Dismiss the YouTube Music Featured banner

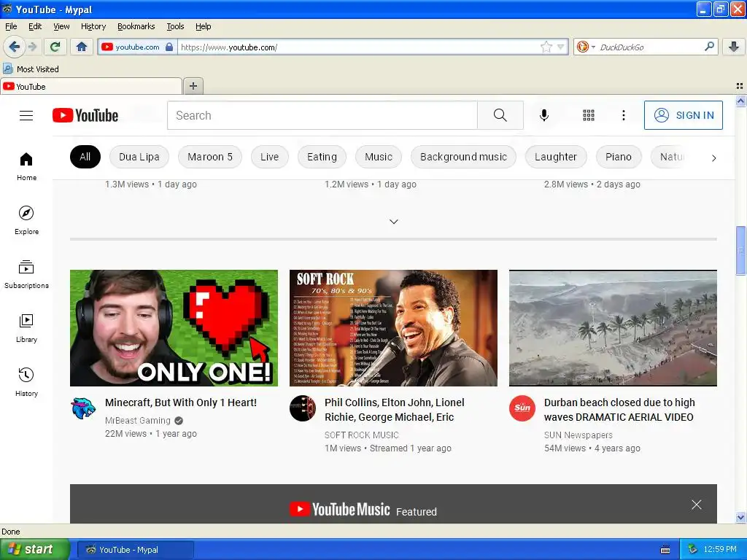click(697, 505)
